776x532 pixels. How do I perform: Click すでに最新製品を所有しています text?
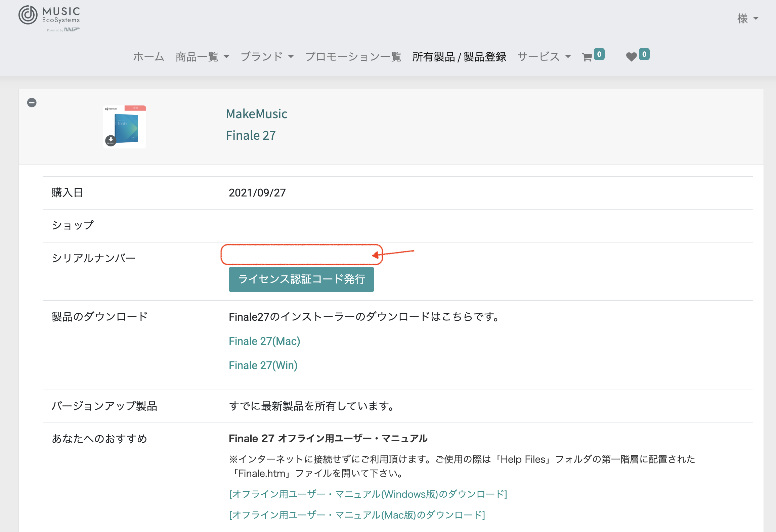311,406
